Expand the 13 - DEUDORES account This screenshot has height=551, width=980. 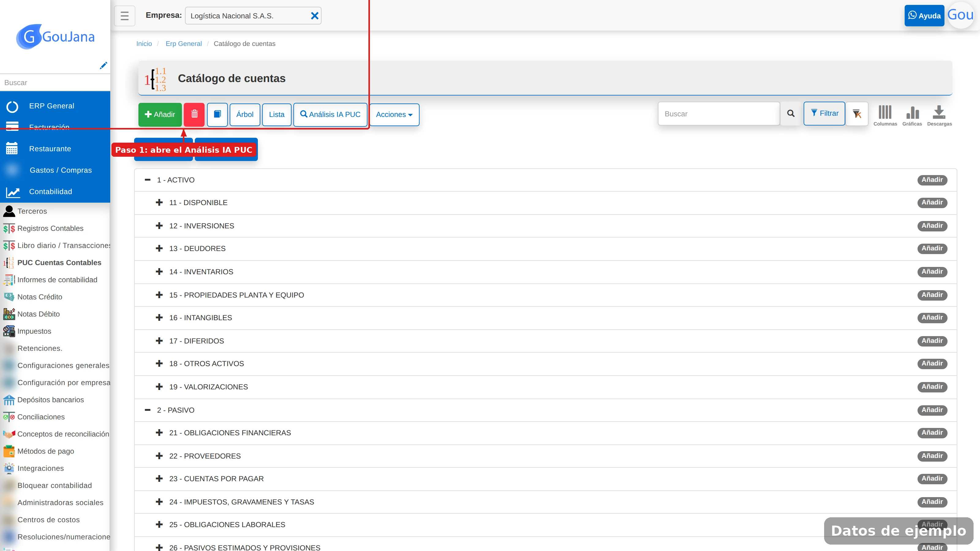159,249
